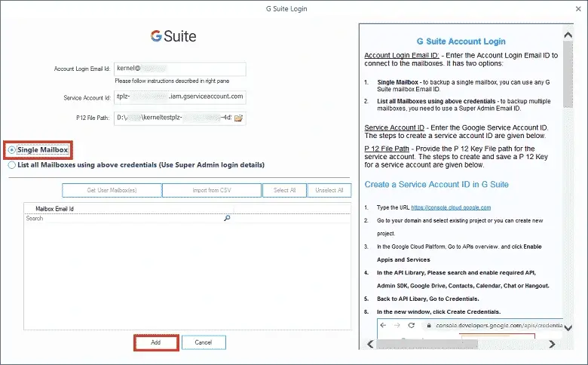Close the G Suite Login dialog
Viewport: 588px width, 365px height.
[x=578, y=8]
